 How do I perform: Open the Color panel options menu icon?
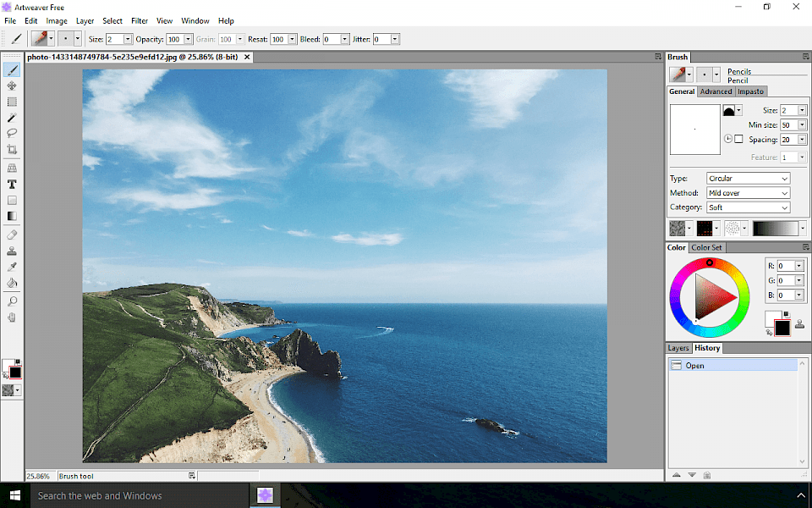(805, 247)
